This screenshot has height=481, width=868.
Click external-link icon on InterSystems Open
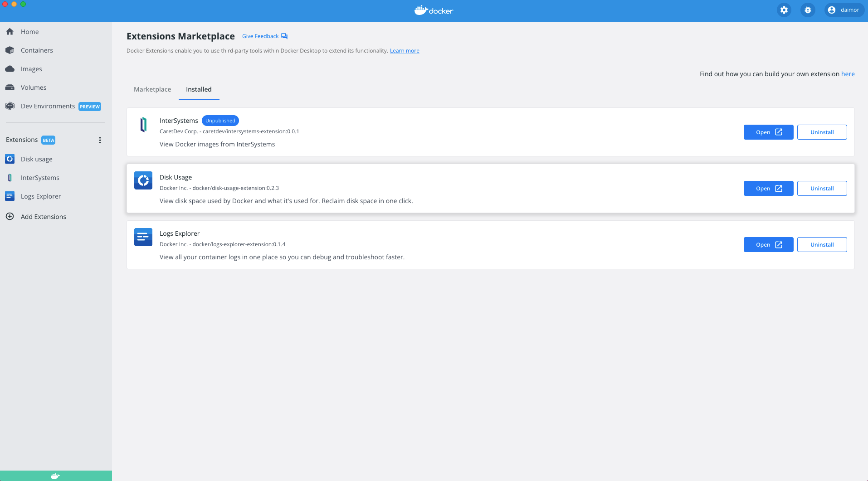779,132
